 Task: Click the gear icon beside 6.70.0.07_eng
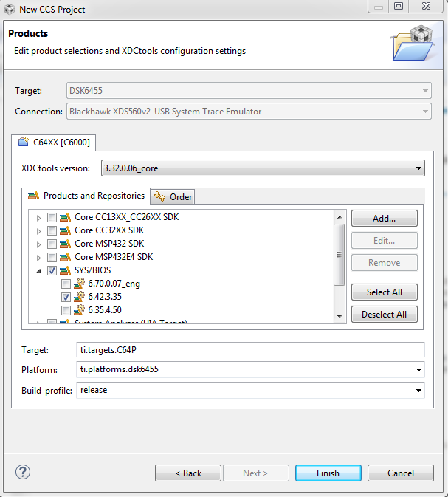tap(79, 284)
